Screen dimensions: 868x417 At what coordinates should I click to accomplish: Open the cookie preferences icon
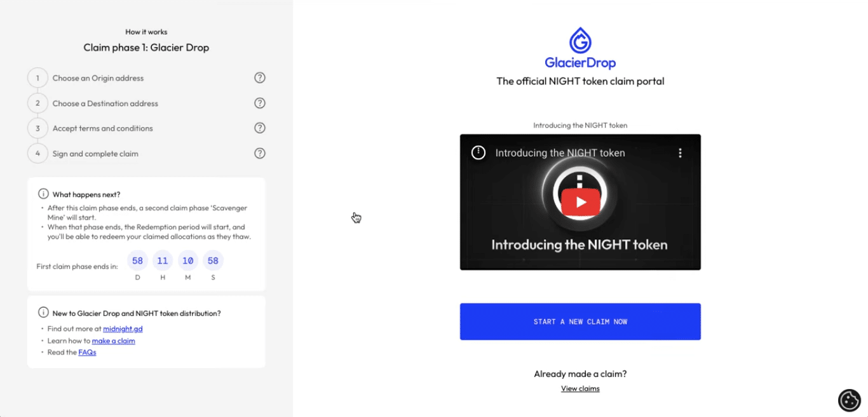850,400
